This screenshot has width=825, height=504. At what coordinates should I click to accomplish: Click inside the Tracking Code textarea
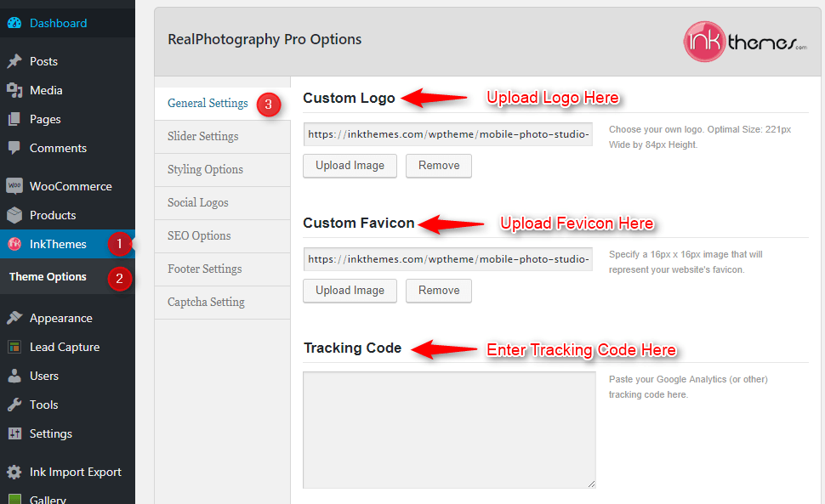(x=449, y=429)
